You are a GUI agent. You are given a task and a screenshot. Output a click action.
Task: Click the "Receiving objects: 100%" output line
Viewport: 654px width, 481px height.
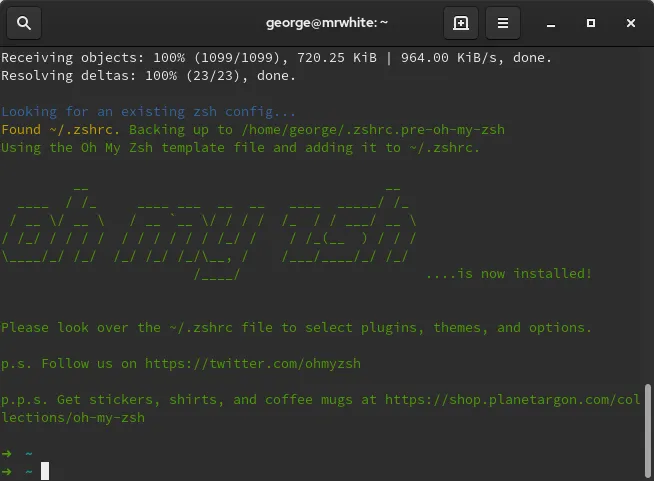tap(276, 57)
